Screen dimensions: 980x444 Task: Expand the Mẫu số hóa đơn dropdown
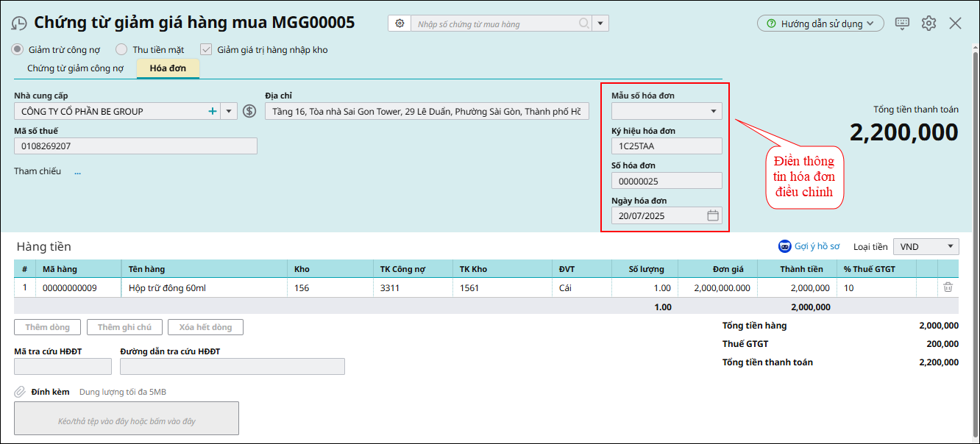coord(712,112)
